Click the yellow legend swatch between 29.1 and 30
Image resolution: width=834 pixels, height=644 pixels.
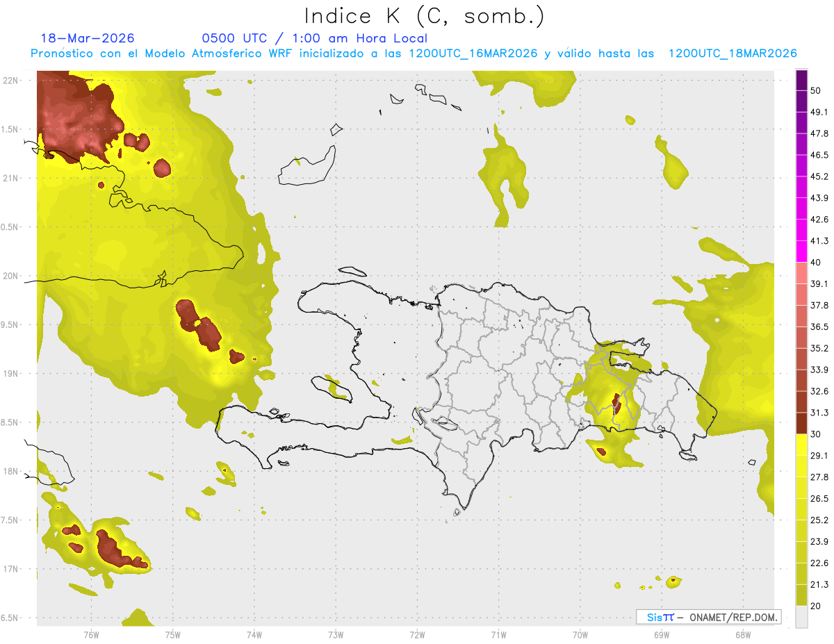[x=802, y=445]
